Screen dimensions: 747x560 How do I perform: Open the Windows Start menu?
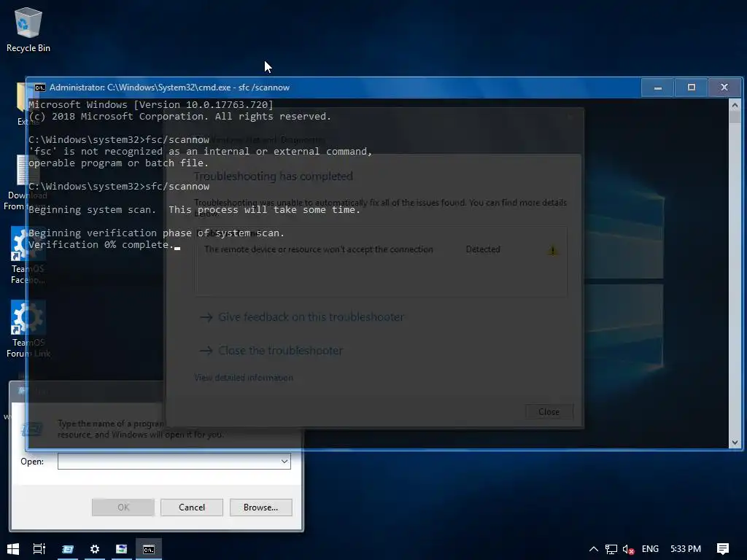point(13,549)
